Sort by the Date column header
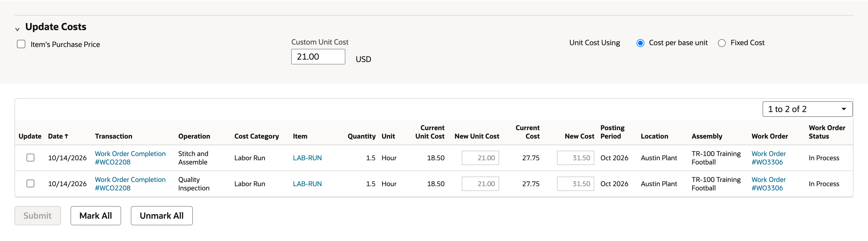 click(x=58, y=136)
